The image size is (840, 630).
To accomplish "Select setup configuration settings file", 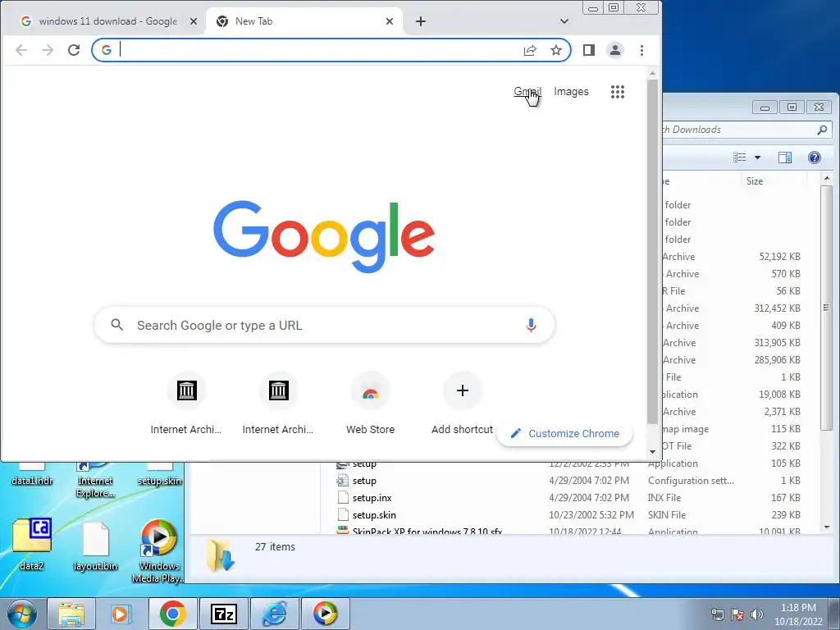I will (x=364, y=481).
